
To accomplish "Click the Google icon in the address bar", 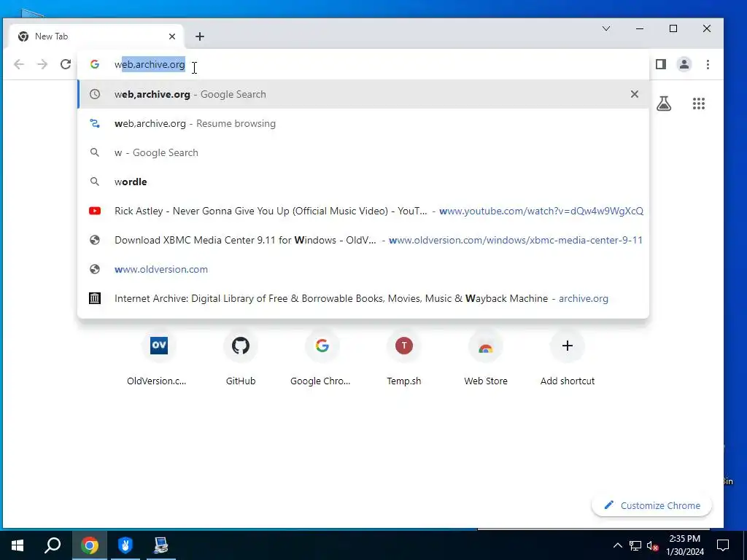I will (95, 64).
